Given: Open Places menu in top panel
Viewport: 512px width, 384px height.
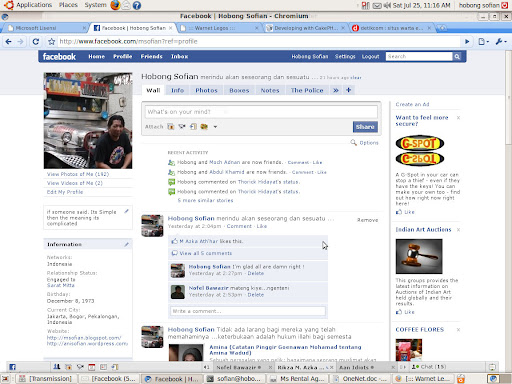Looking at the screenshot, I should coord(68,5).
